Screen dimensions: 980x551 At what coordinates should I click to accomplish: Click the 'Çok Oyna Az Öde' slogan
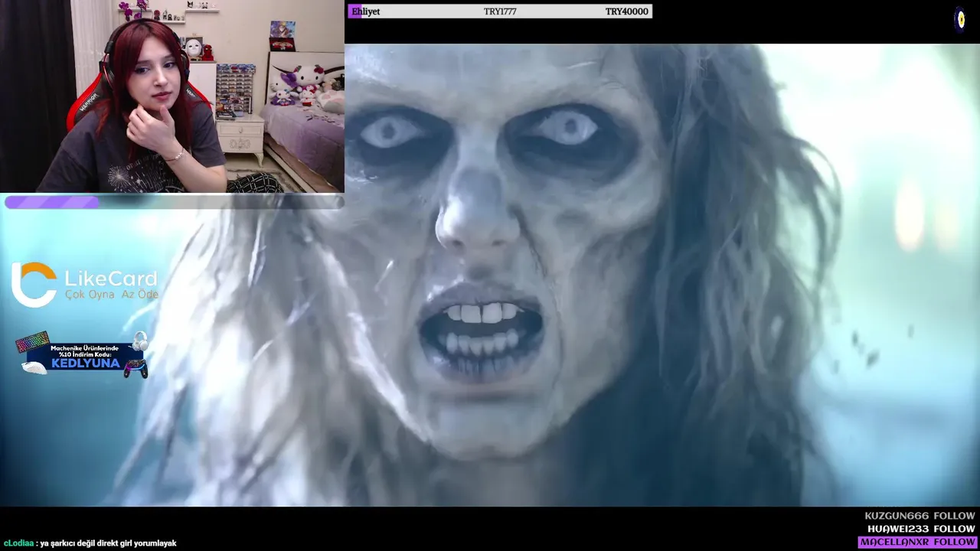pyautogui.click(x=112, y=295)
